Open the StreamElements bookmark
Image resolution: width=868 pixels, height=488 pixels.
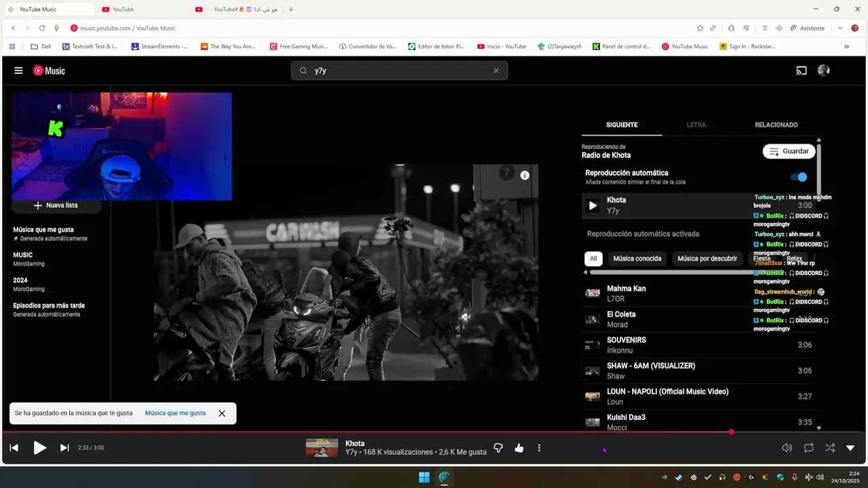coord(159,47)
